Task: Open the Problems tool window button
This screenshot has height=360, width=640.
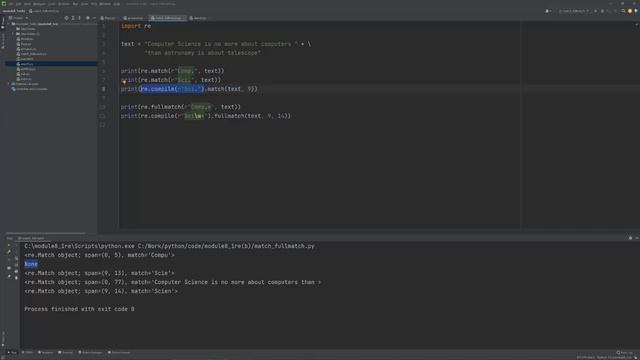Action: 46,352
